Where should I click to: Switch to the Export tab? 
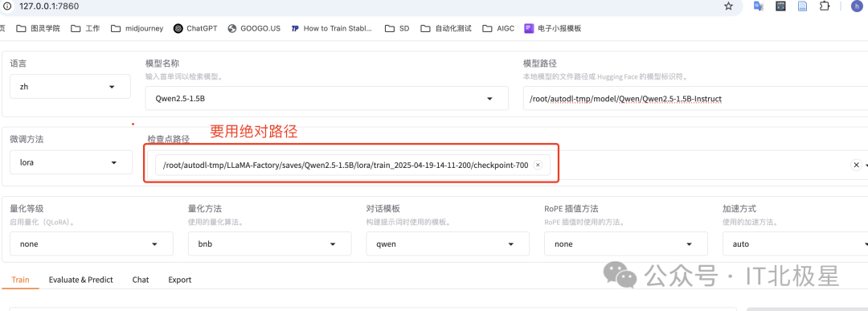[180, 280]
